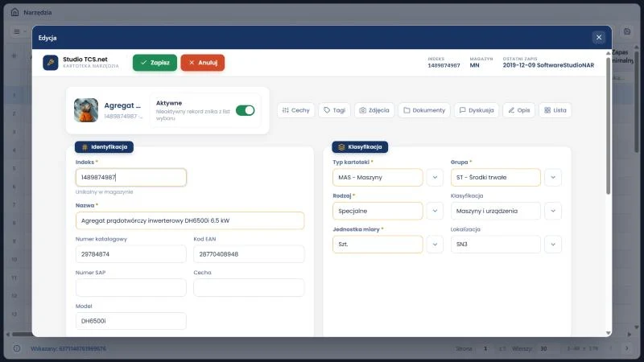
Task: Go to next page arrow in pagination
Action: pos(627,348)
